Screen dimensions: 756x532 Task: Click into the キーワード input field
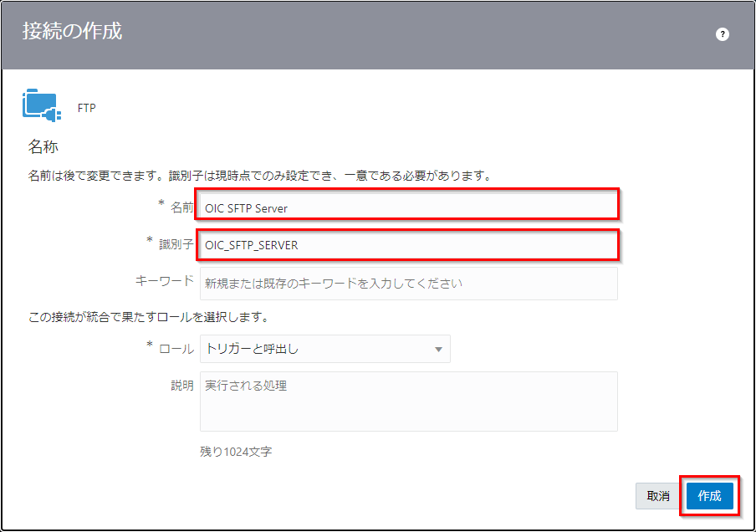408,284
